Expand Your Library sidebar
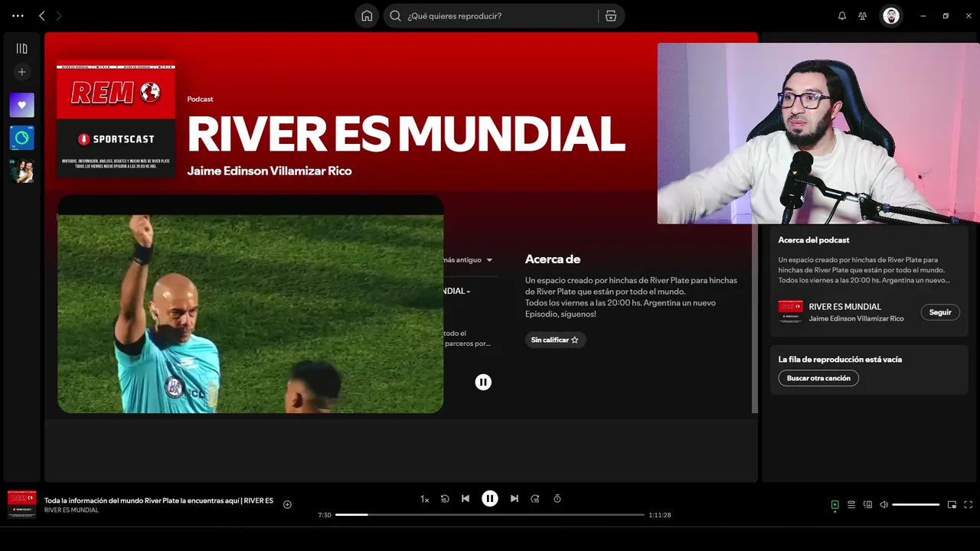This screenshot has width=980, height=551. [x=21, y=48]
